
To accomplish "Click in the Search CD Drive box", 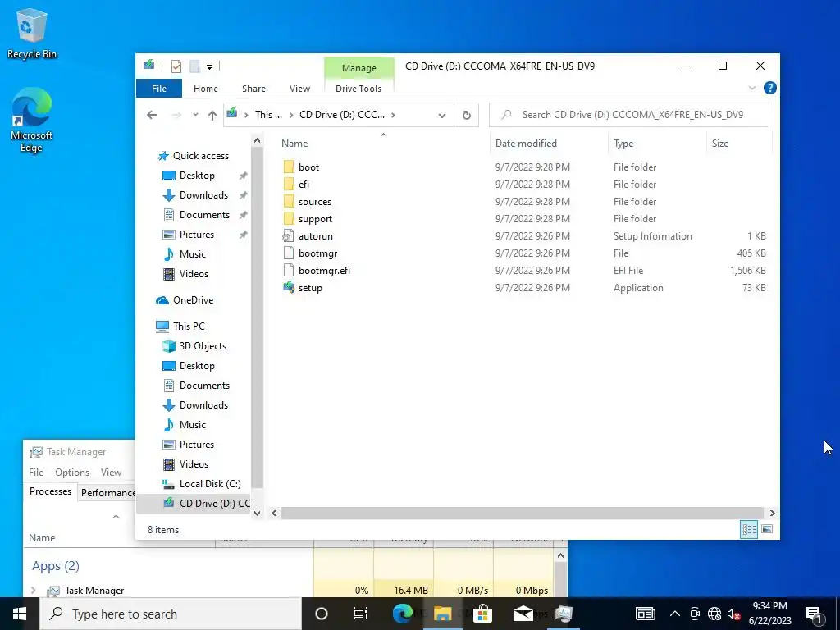I will (x=629, y=115).
